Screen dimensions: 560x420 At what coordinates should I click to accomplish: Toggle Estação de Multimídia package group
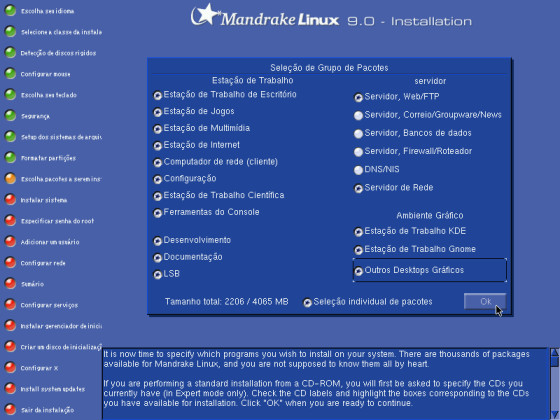tap(158, 129)
